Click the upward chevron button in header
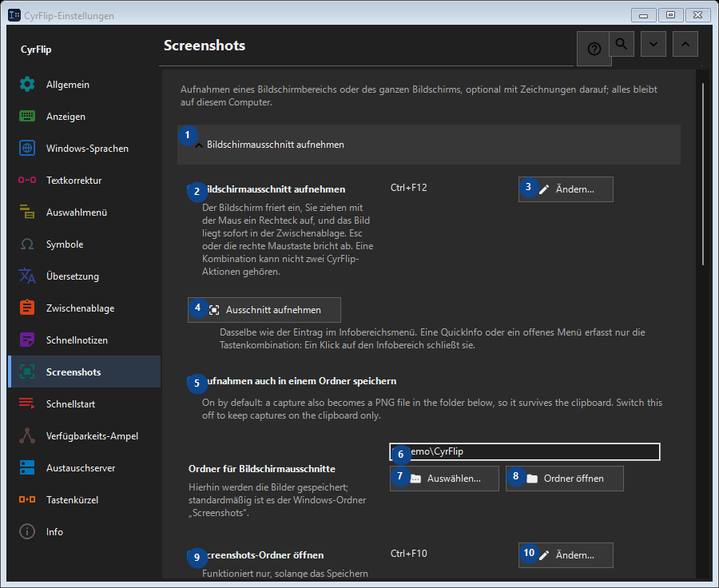This screenshot has height=588, width=719. coord(685,44)
